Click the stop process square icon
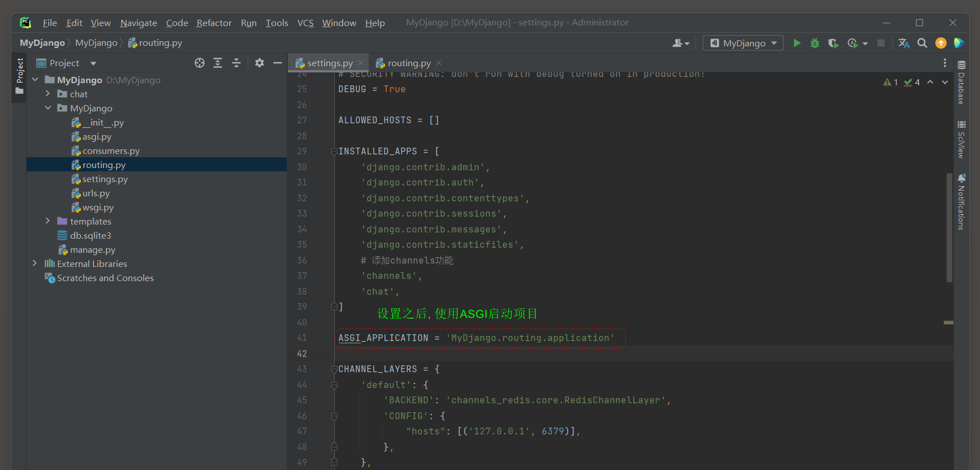Viewport: 980px width, 470px height. click(881, 43)
